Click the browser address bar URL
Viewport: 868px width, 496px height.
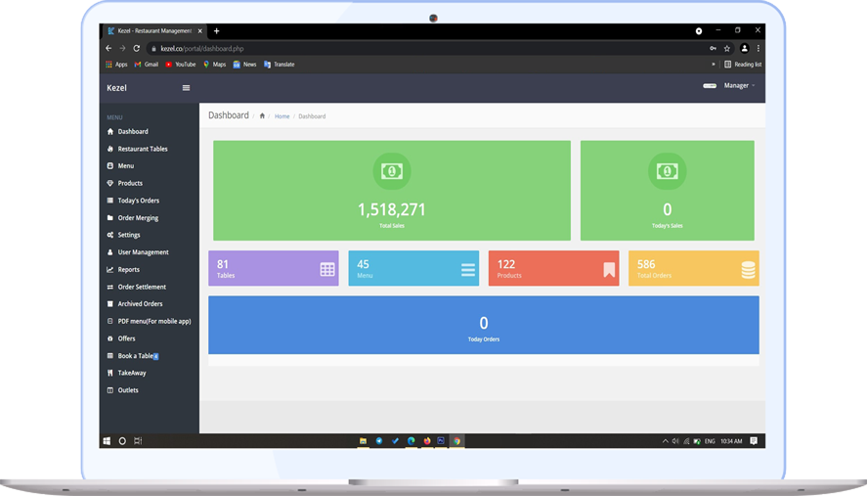[202, 48]
